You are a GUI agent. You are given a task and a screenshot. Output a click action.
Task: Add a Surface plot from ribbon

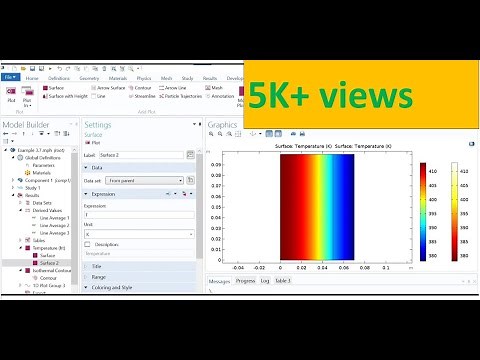53,88
